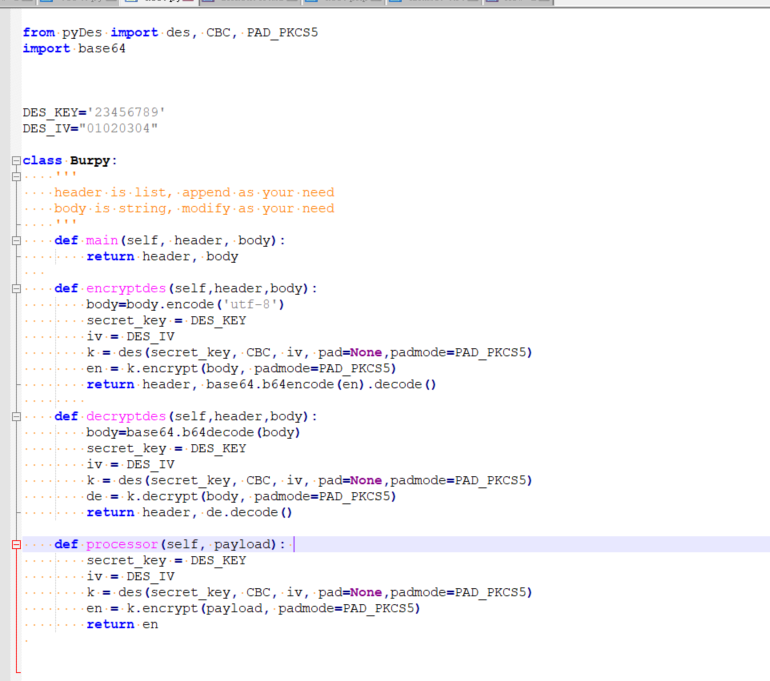Collapse the class Burpy fold marker
The height and width of the screenshot is (681, 770).
click(x=16, y=161)
